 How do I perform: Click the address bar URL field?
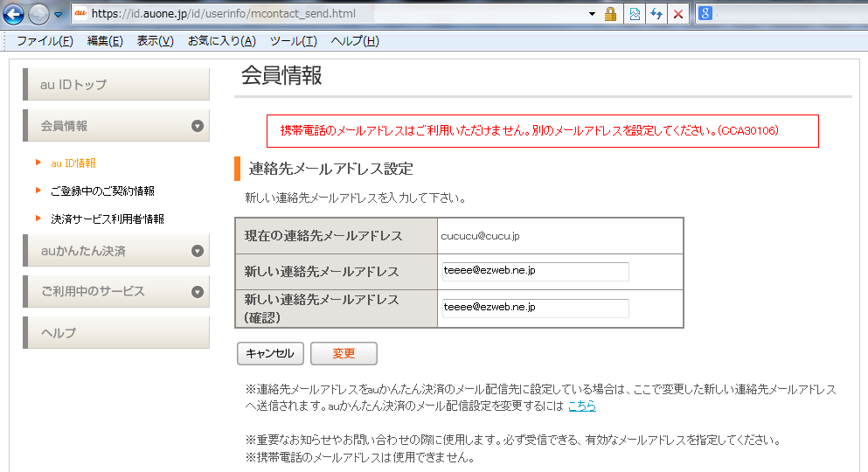pyautogui.click(x=332, y=13)
